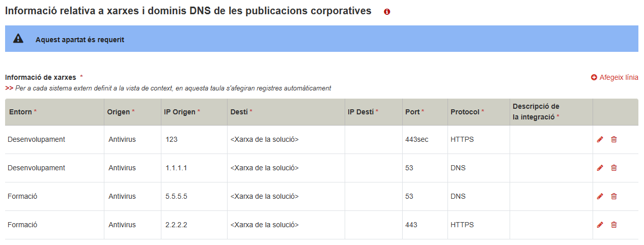Click the warning triangle icon in blue banner
Screen dimensions: 644x245
18,39
